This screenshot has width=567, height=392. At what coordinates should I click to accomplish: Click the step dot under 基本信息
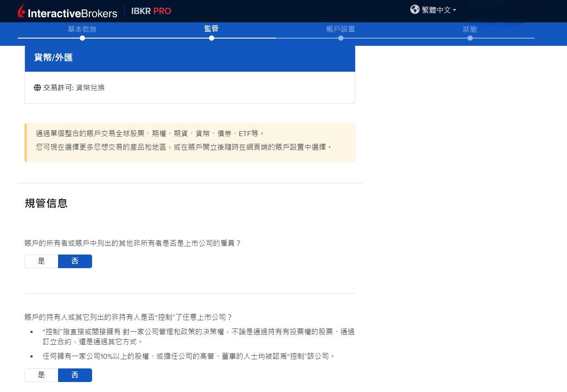pyautogui.click(x=82, y=38)
